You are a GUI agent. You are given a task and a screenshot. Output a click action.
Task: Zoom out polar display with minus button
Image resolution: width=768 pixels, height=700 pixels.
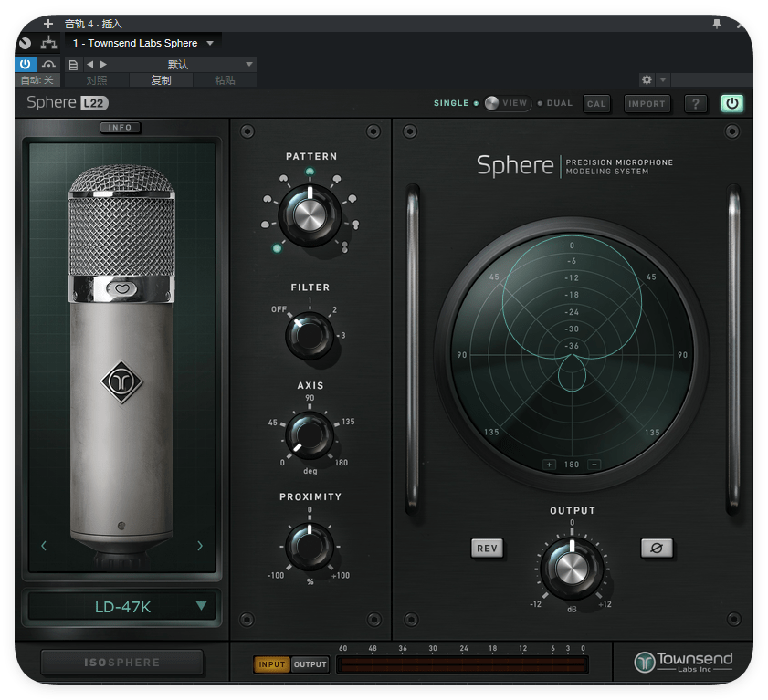(x=594, y=465)
